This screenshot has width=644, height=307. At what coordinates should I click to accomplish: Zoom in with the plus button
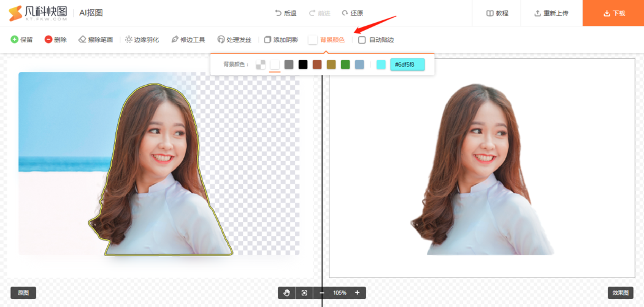[x=357, y=293]
